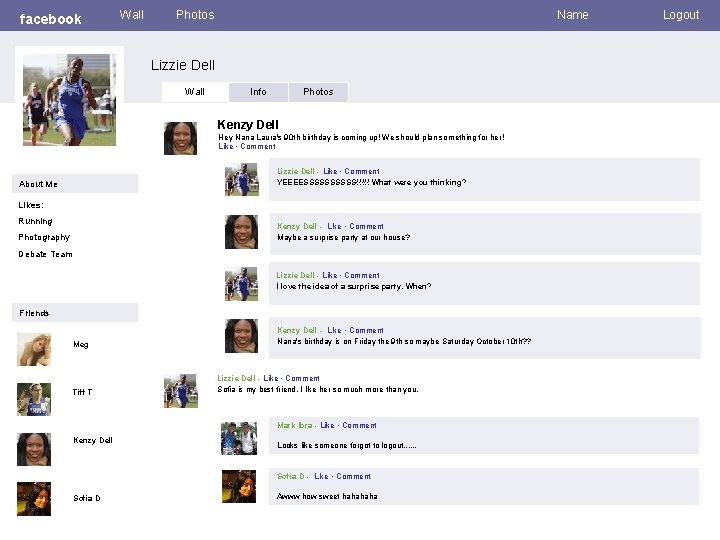Open Lizzie Dell's large profile picture
The width and height of the screenshot is (720, 540).
69,100
